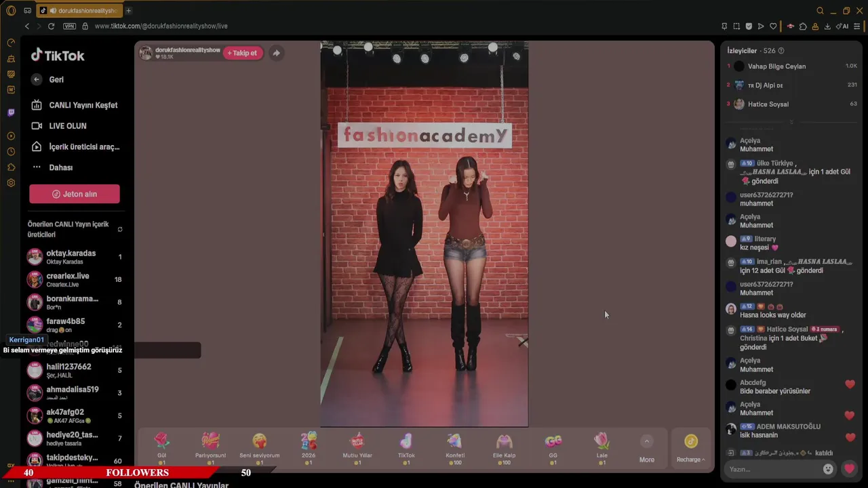Screen dimensions: 868x488
Task: Open halil1237662 suggested channel
Action: [75, 370]
